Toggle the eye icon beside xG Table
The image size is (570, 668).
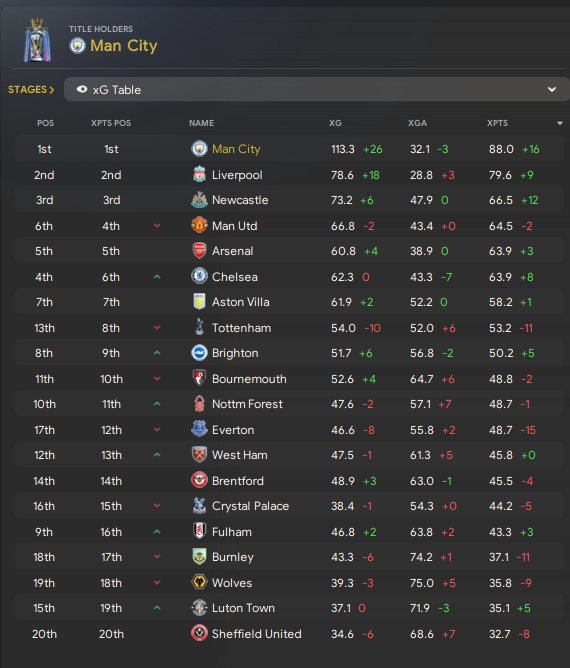point(82,89)
